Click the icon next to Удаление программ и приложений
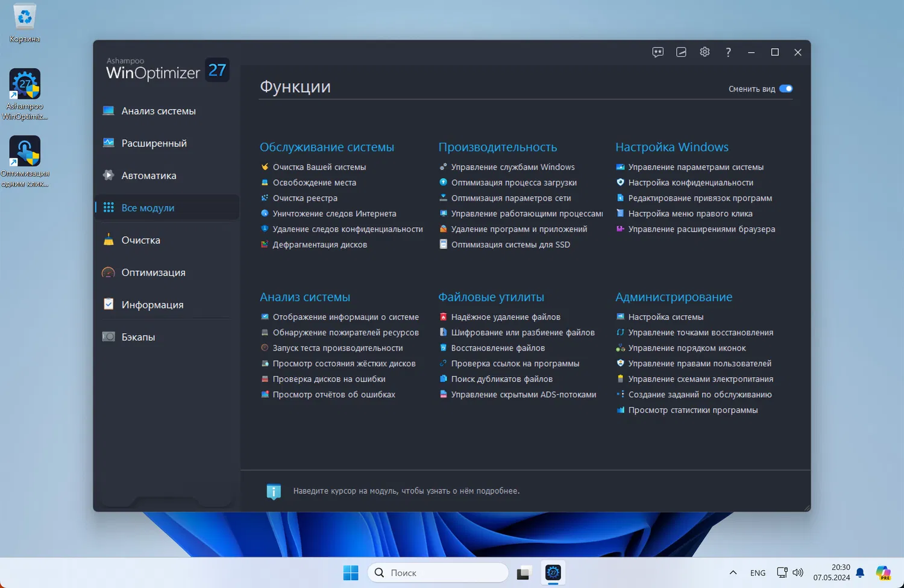Image resolution: width=904 pixels, height=588 pixels. pyautogui.click(x=443, y=229)
